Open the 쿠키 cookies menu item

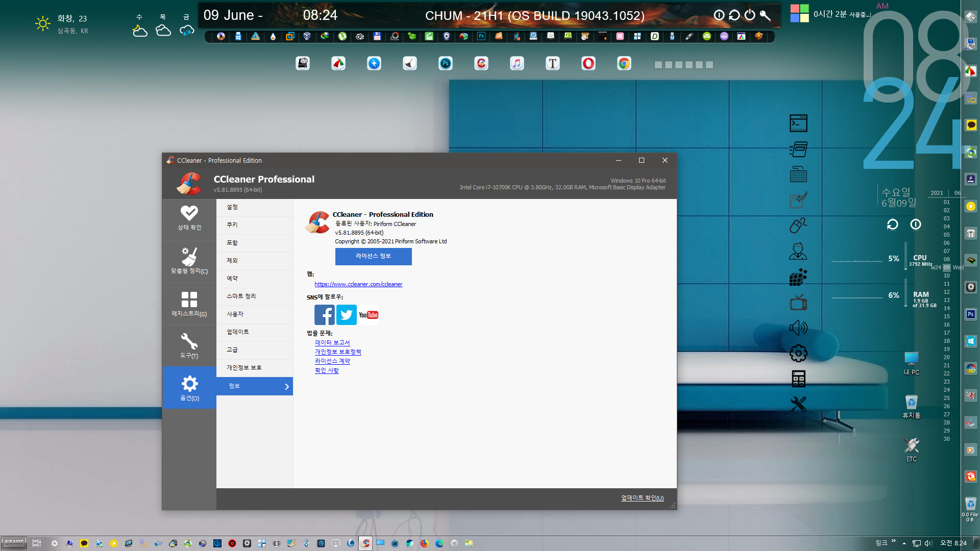(x=255, y=225)
